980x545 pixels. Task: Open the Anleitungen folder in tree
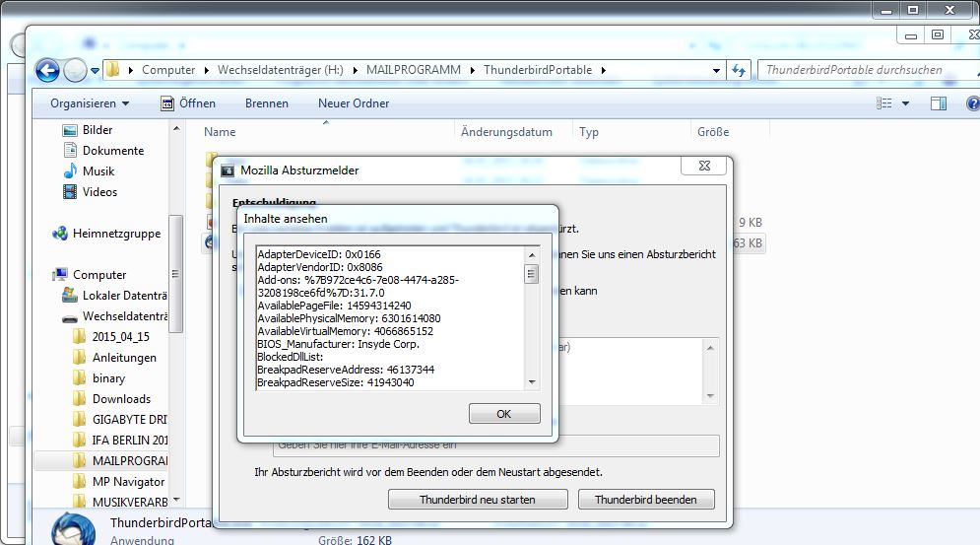click(114, 358)
